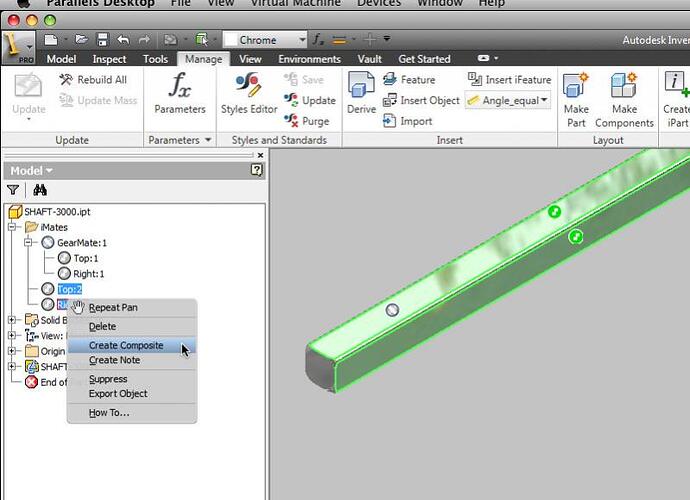This screenshot has height=500, width=690.
Task: Choose Delete in context menu
Action: coord(132,327)
